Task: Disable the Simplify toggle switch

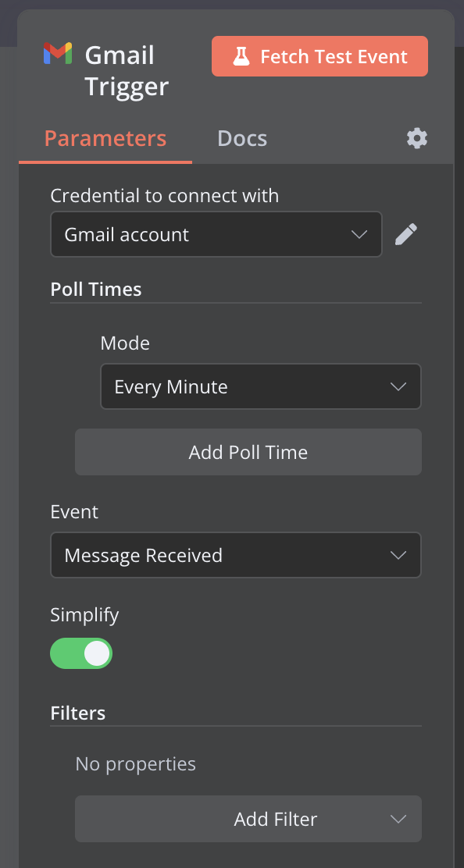Action: point(81,654)
